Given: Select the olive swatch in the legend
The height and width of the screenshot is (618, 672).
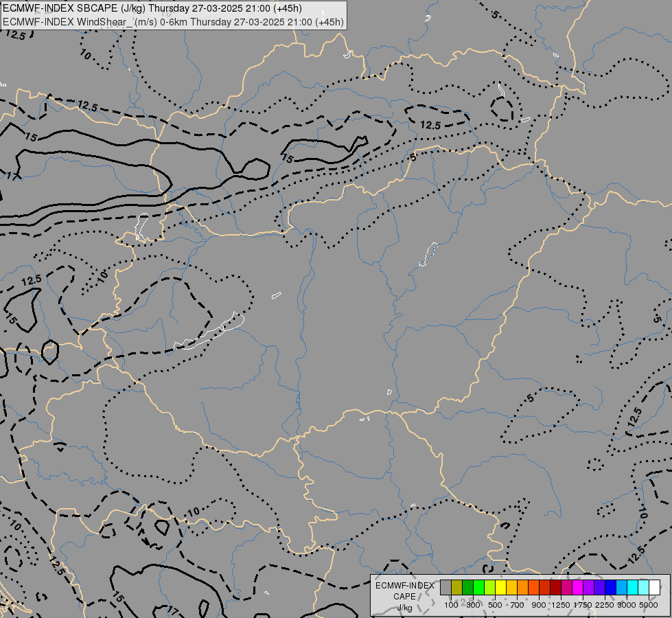Looking at the screenshot, I should pos(457,588).
